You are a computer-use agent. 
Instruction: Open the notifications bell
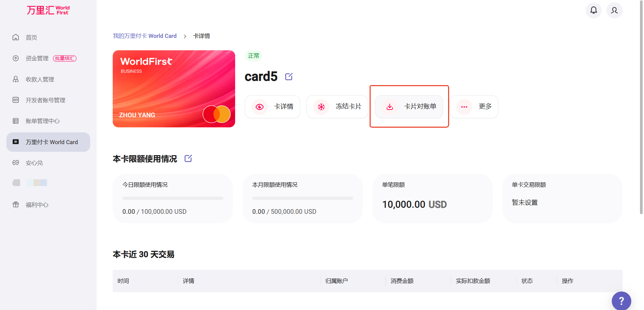tap(593, 10)
